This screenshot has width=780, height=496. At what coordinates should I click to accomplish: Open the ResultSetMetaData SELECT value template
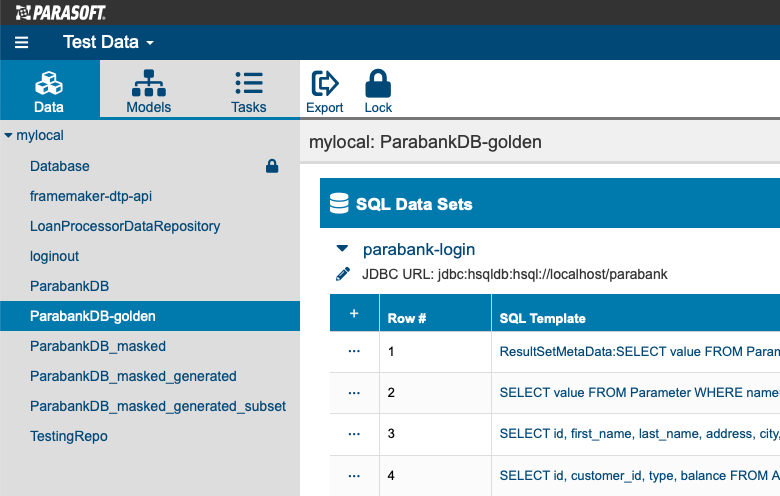pos(640,352)
